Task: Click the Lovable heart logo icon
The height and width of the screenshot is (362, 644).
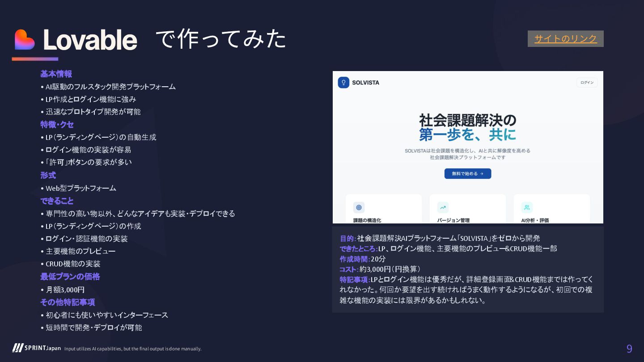Action: 25,40
